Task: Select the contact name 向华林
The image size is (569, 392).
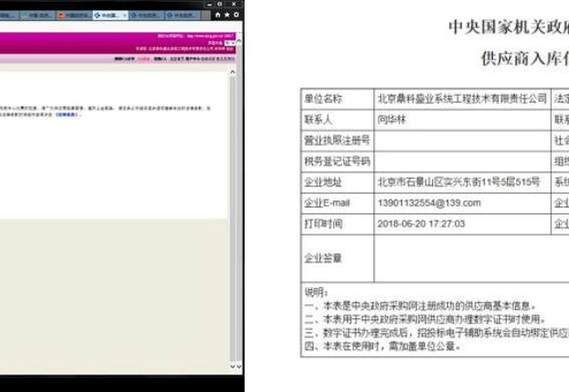Action: coord(391,119)
